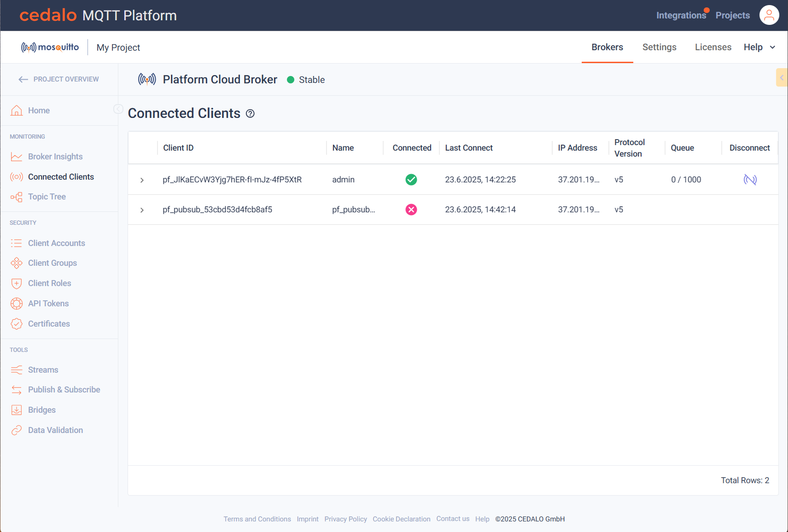
Task: Switch to the Brokers tab
Action: click(x=607, y=47)
